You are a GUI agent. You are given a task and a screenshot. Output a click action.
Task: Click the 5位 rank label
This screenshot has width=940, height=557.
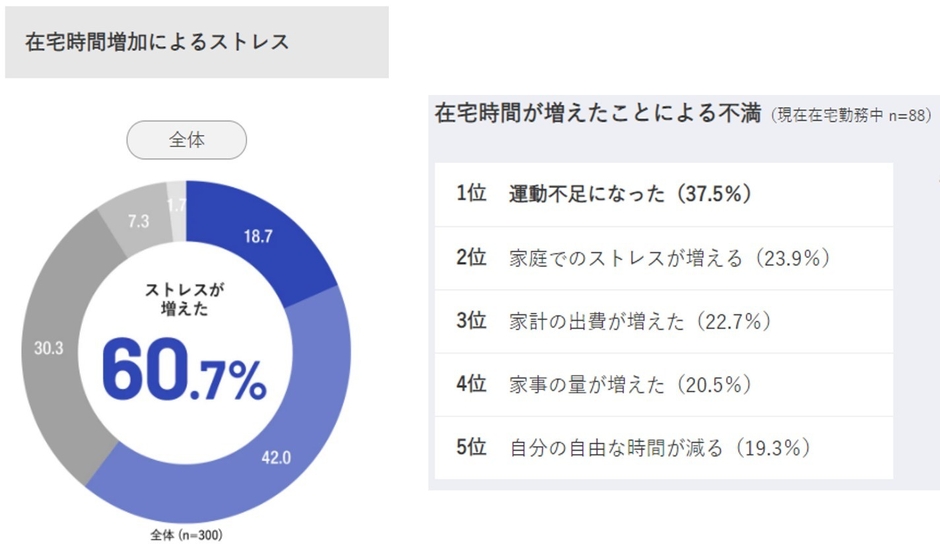tap(471, 448)
